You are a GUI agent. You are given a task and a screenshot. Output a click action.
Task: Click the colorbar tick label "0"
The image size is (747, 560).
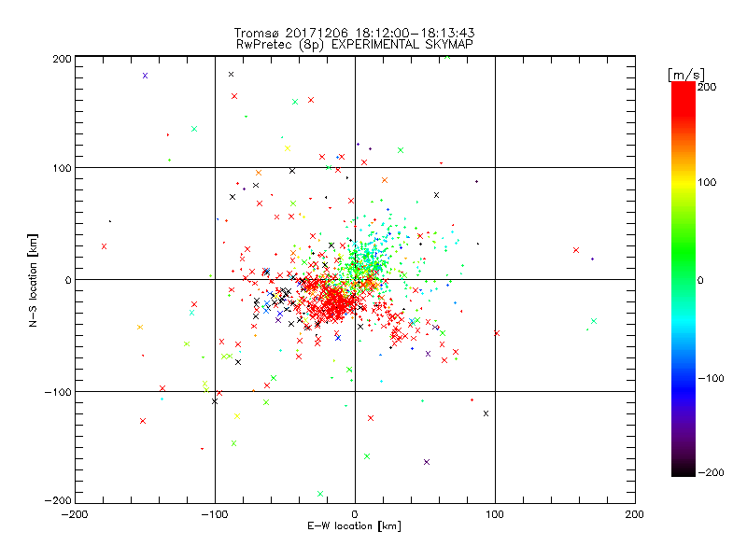tap(700, 280)
